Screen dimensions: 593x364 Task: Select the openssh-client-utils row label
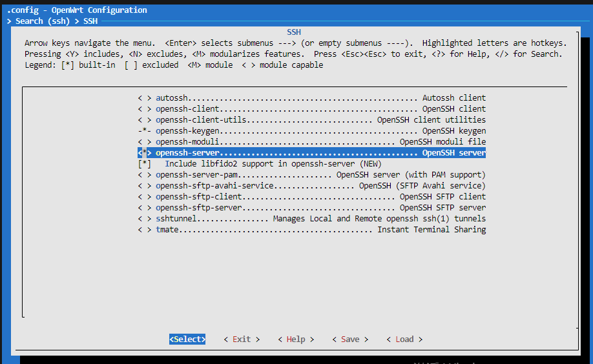201,120
